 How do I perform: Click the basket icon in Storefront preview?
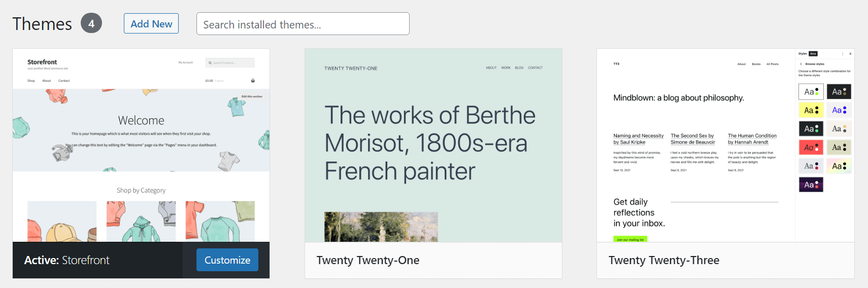click(253, 81)
